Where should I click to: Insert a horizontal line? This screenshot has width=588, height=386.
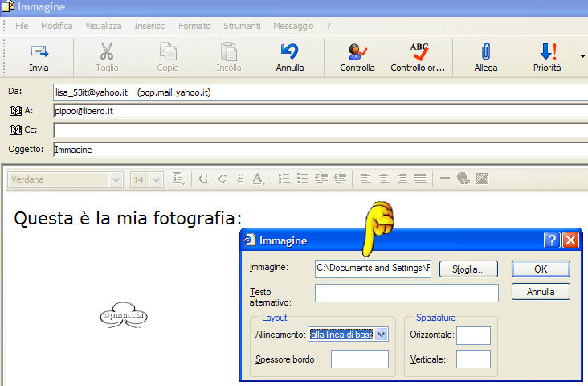tap(445, 179)
